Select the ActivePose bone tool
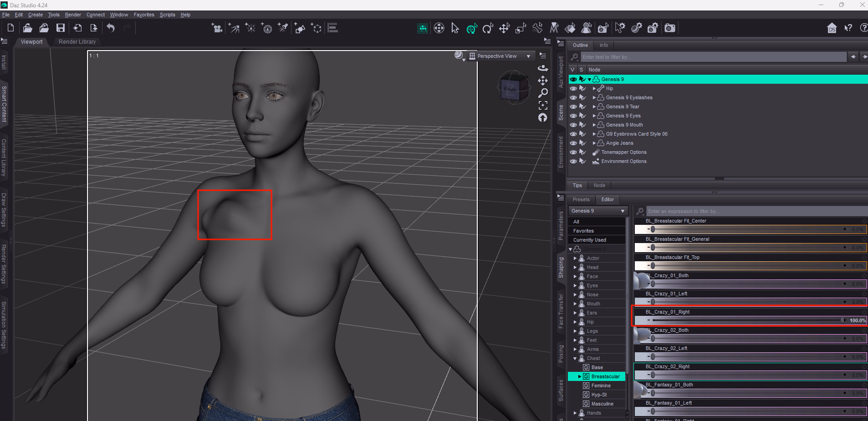The height and width of the screenshot is (421, 868). 537,28
